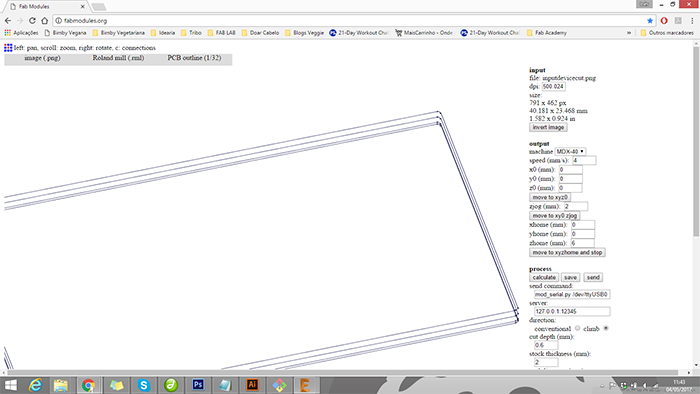Go back with the browser back arrow
The image size is (700, 394).
[x=8, y=21]
